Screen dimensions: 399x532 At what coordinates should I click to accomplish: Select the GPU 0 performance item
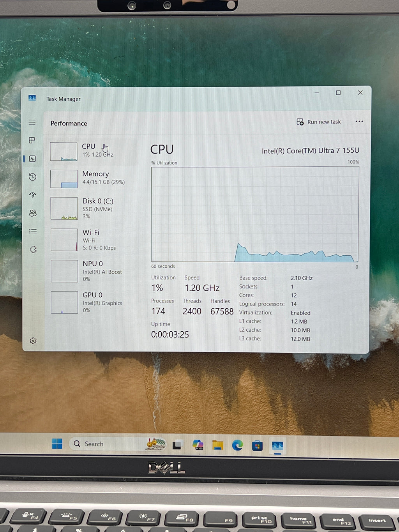pyautogui.click(x=93, y=302)
